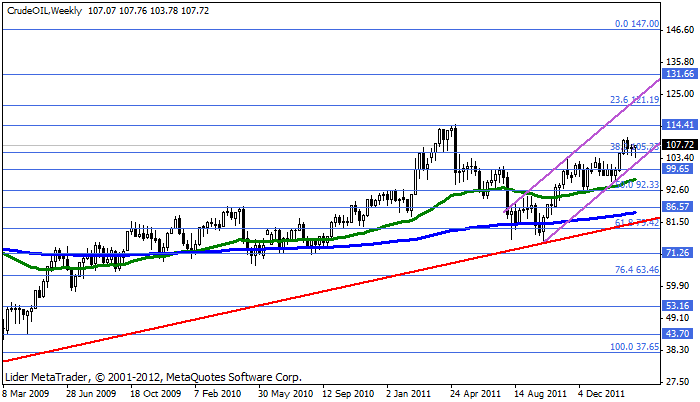
Task: Click the 53.16 price level tag
Action: pos(680,306)
